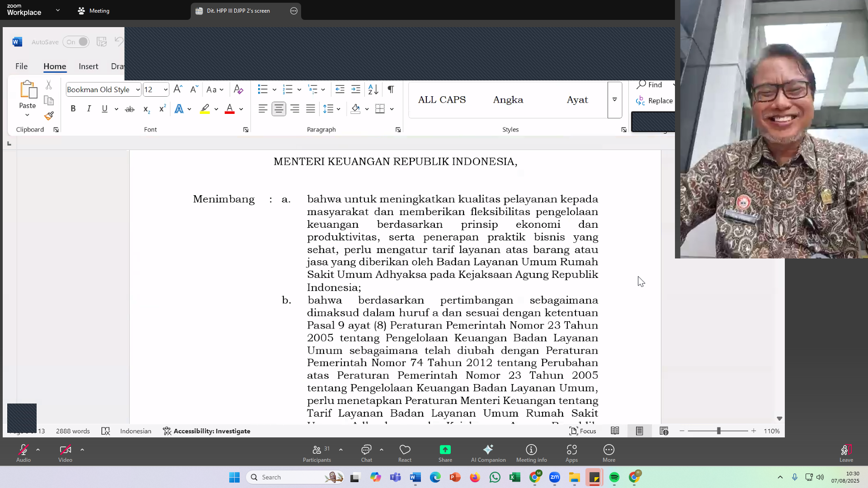Toggle italic formatting

click(x=89, y=109)
